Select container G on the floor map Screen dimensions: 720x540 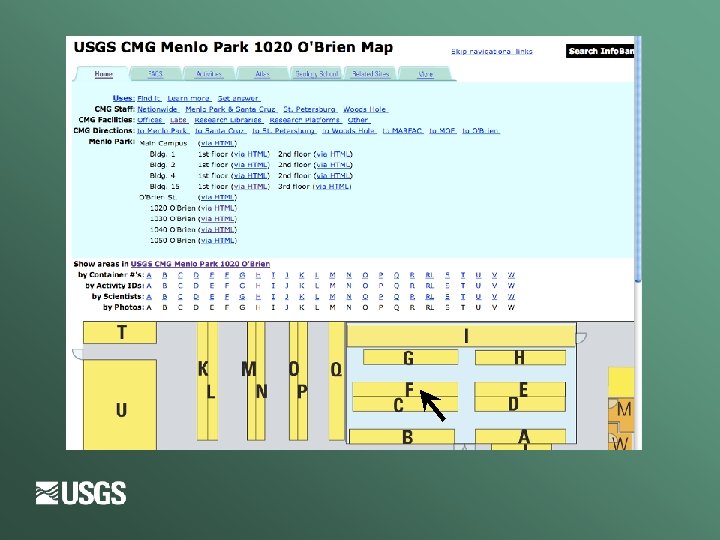point(411,357)
